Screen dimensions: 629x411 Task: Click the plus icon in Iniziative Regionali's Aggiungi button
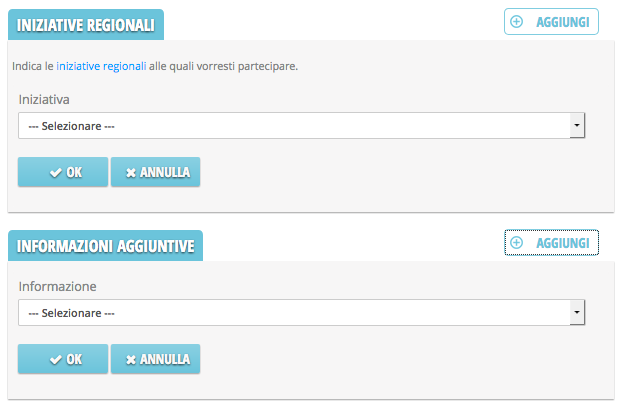point(517,21)
